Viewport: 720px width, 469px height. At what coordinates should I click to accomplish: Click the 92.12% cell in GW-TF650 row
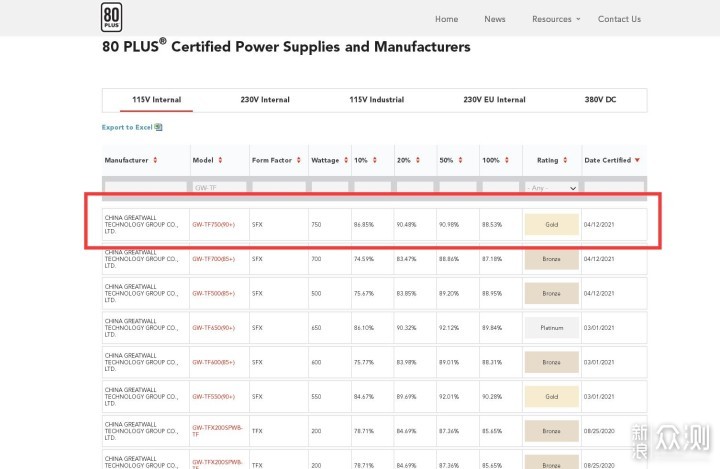pos(449,328)
